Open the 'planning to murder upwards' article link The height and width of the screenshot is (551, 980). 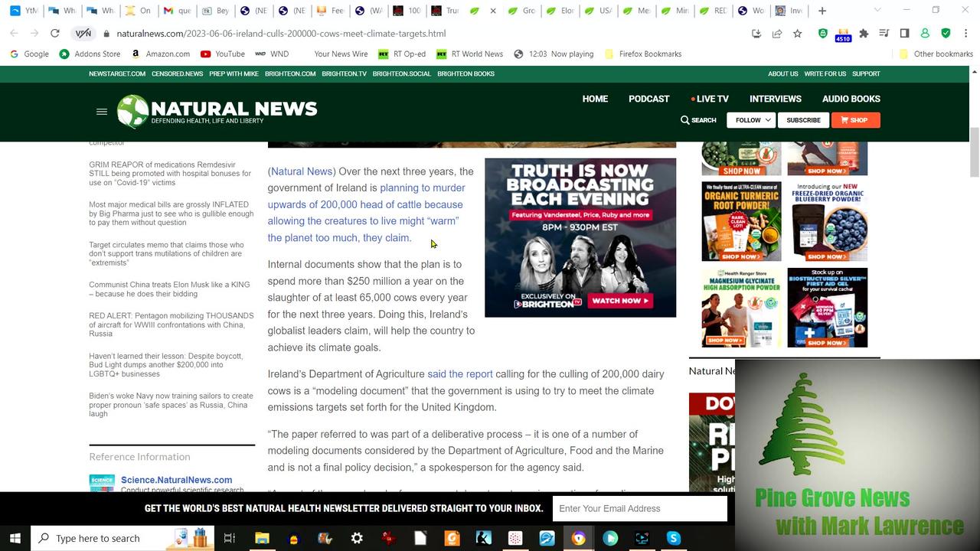pos(366,213)
